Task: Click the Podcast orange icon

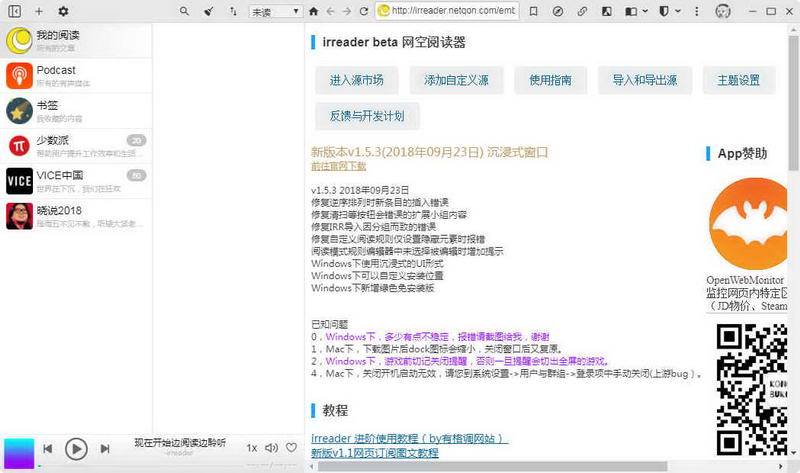Action: tap(19, 76)
